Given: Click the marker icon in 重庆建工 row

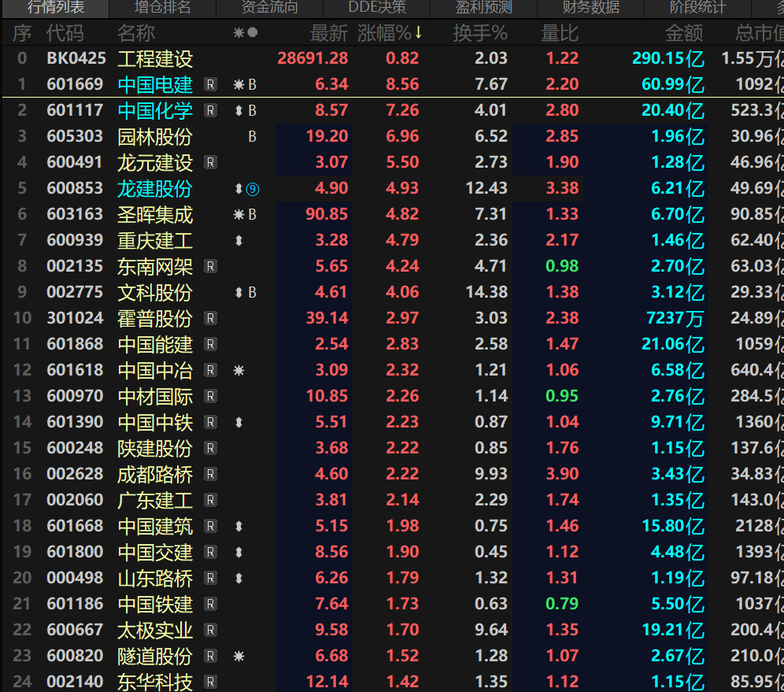Looking at the screenshot, I should coord(239,240).
